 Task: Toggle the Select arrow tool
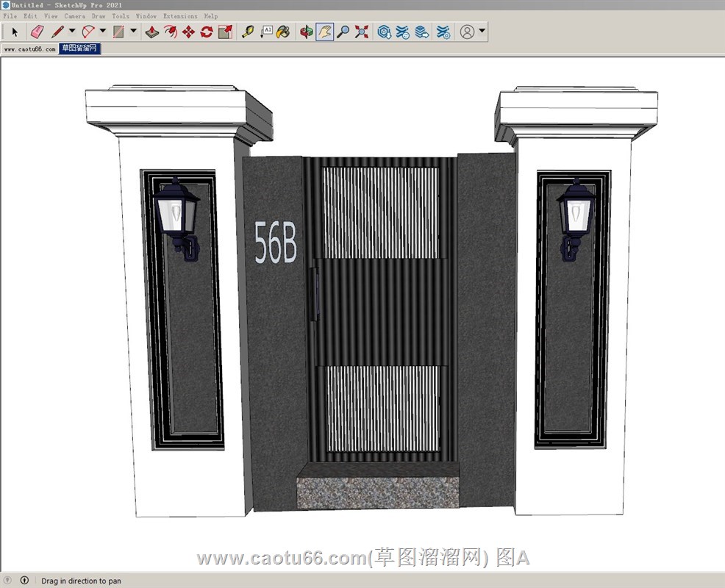pos(14,32)
